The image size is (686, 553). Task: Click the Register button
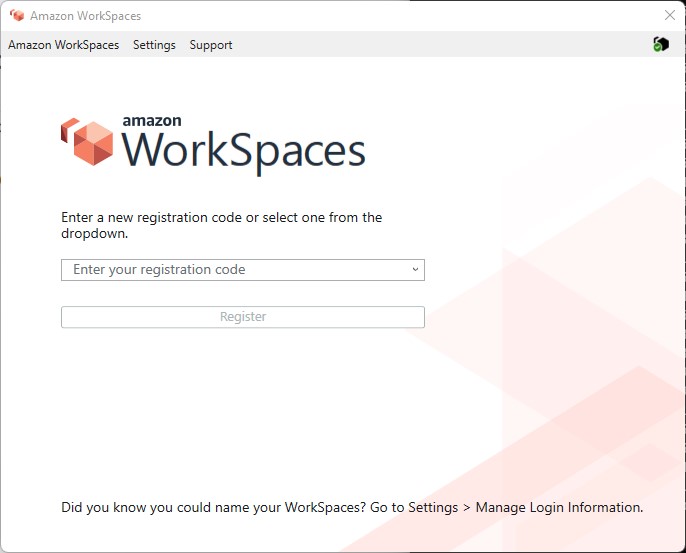tap(243, 317)
